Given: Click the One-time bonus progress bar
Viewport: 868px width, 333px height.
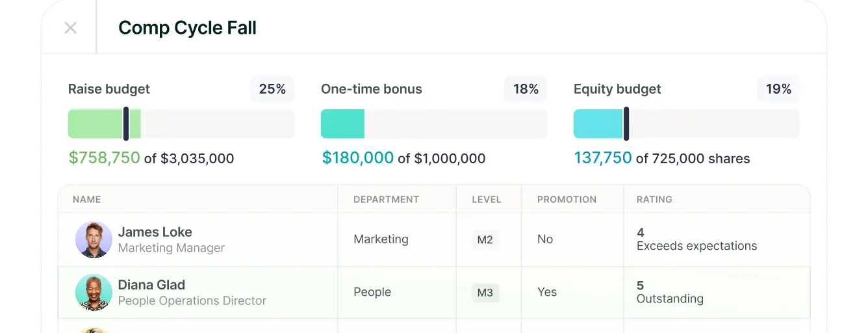Looking at the screenshot, I should click(433, 124).
